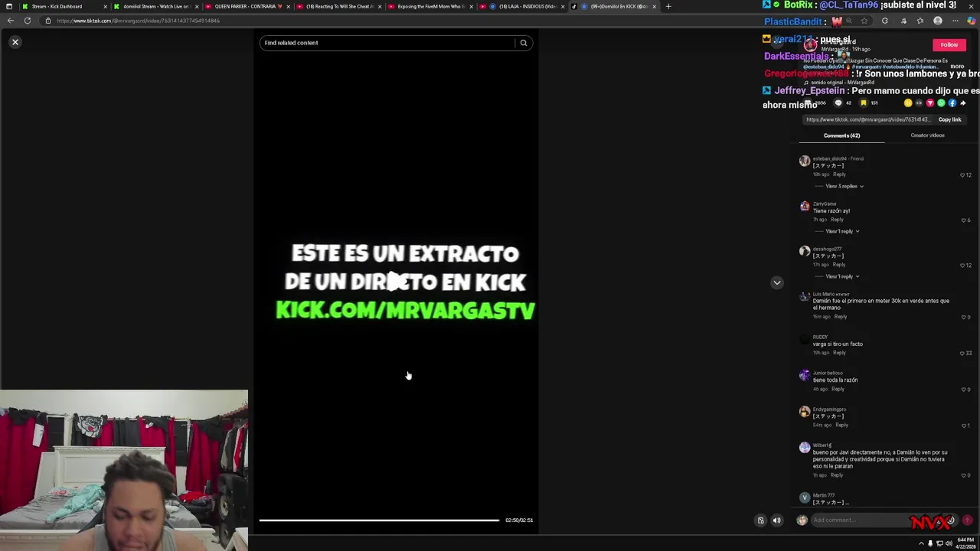View 1 reply under desahogo277
The height and width of the screenshot is (551, 980).
841,276
